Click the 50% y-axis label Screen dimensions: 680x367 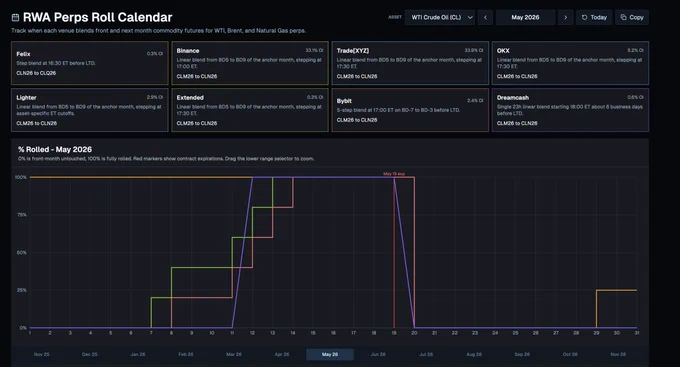tap(21, 252)
